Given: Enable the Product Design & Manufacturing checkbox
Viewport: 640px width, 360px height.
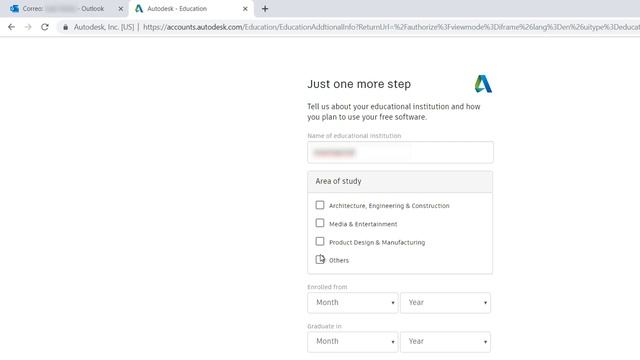Looking at the screenshot, I should (x=320, y=242).
